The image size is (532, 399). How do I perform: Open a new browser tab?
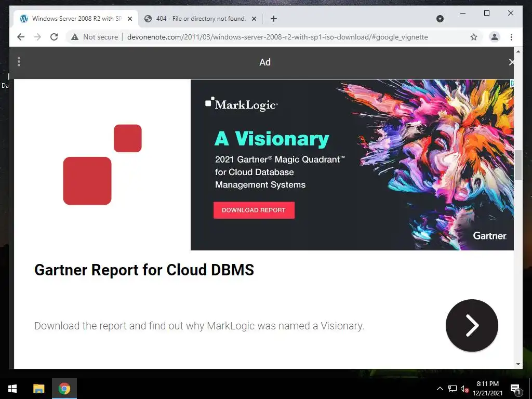274,19
